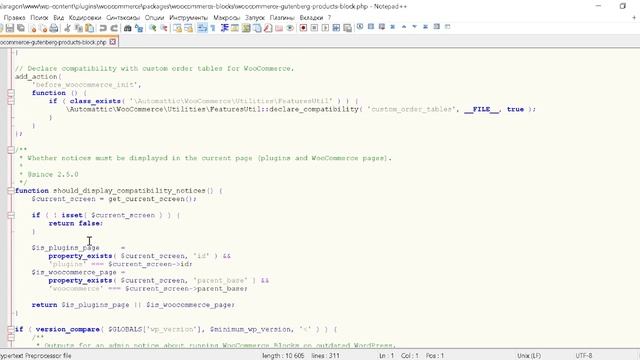Viewport: 640px width, 360px height.
Task: Click Unix (LF) line ending in status bar
Action: coord(529,356)
